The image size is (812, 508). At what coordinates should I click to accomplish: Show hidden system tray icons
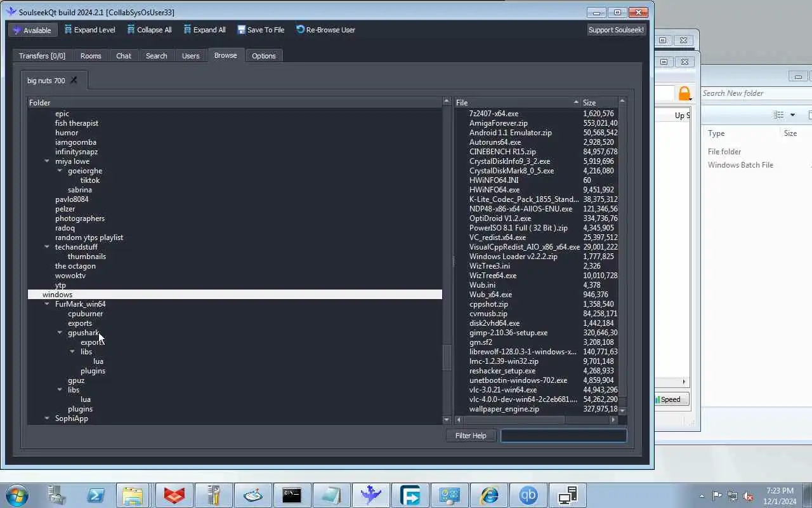point(702,496)
